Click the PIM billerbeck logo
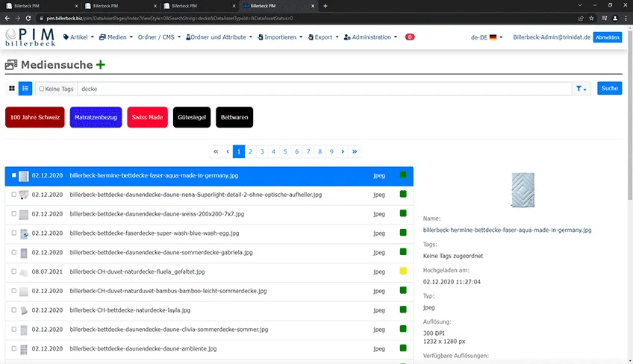633x364 pixels. [x=31, y=37]
